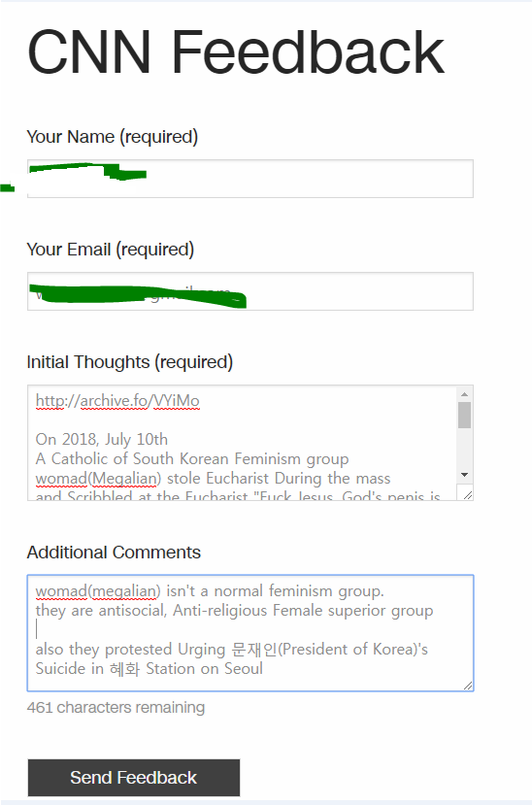Click the "Initial Thoughts (required)" label
532x805 pixels.
[130, 362]
